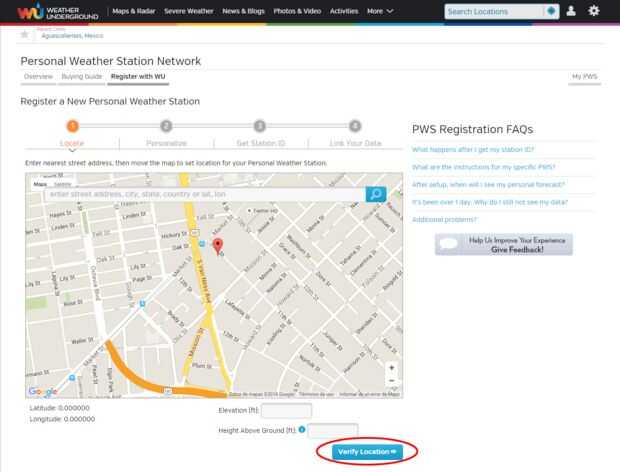Open the Maps & Radar menu
620x472 pixels.
(x=134, y=11)
